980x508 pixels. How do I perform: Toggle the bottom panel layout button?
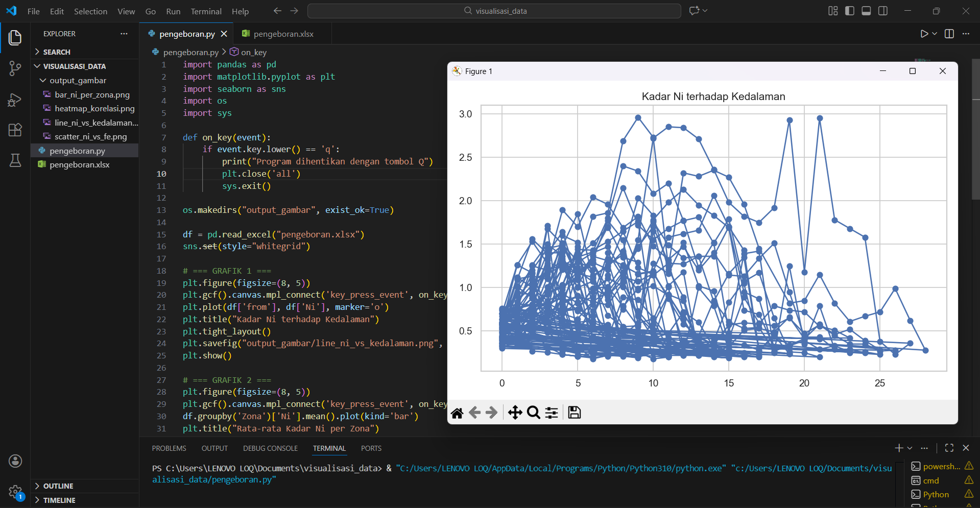pos(866,11)
